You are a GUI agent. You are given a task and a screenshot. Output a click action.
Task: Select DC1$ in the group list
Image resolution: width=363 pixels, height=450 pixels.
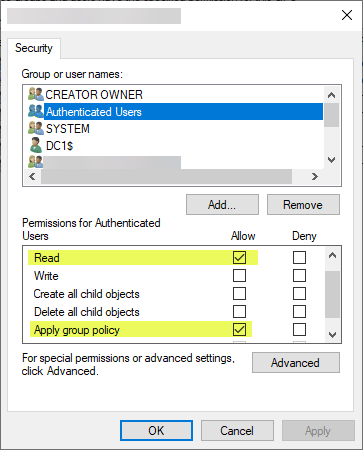59,146
